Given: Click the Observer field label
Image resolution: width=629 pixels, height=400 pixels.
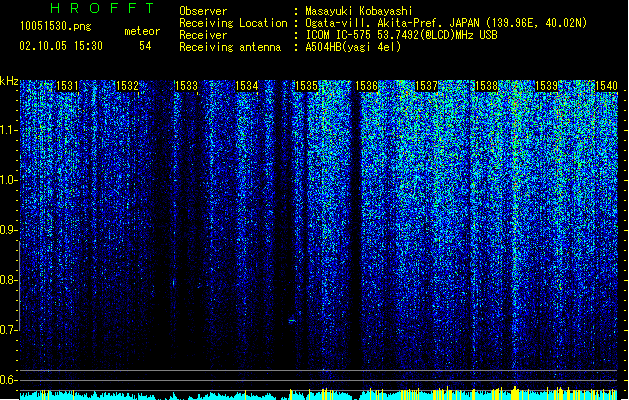Looking at the screenshot, I should coord(203,11).
